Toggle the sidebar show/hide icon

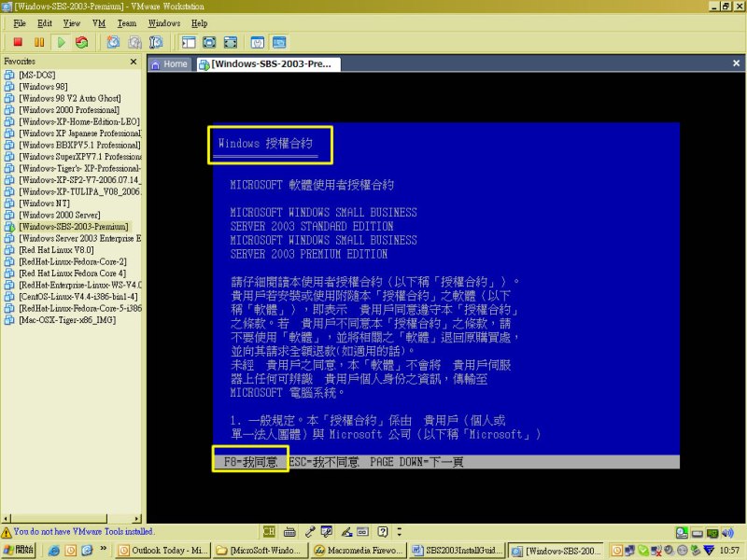(189, 42)
